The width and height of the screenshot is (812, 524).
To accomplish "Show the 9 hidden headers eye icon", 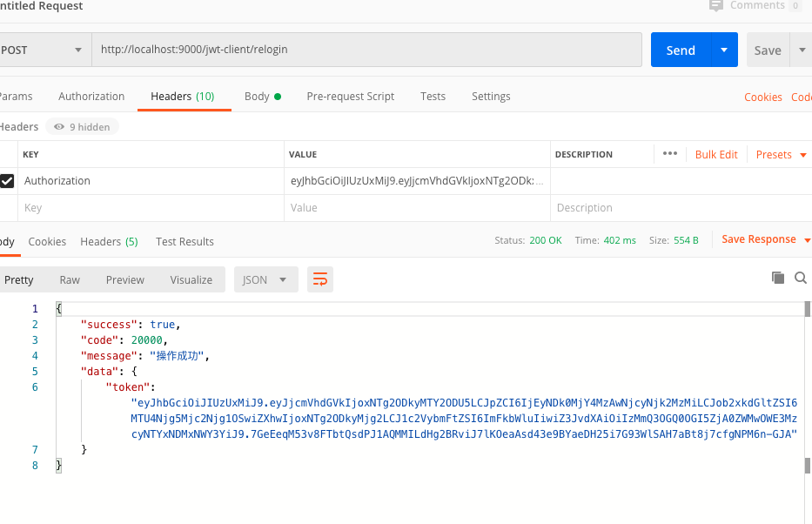I will (59, 127).
